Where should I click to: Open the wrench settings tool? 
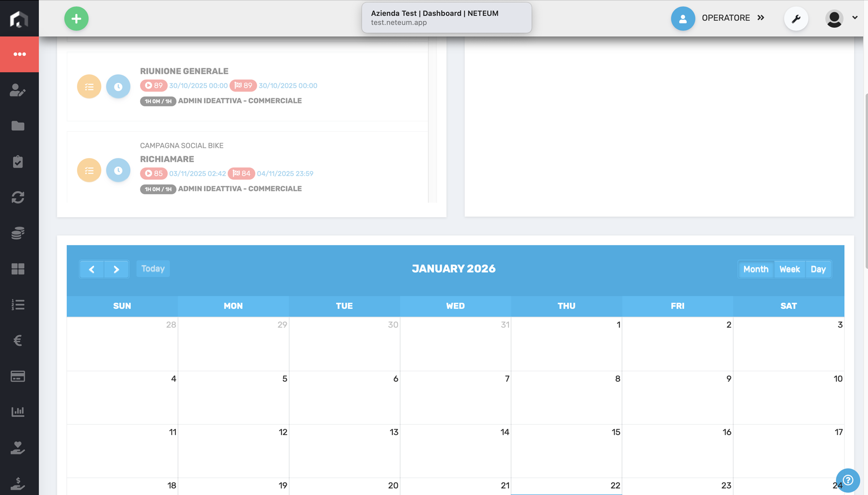point(796,19)
